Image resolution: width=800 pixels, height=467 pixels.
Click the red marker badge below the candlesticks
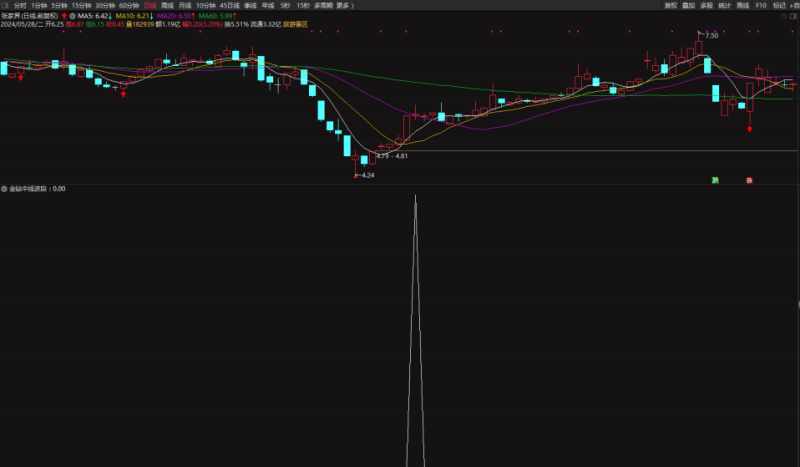(748, 180)
